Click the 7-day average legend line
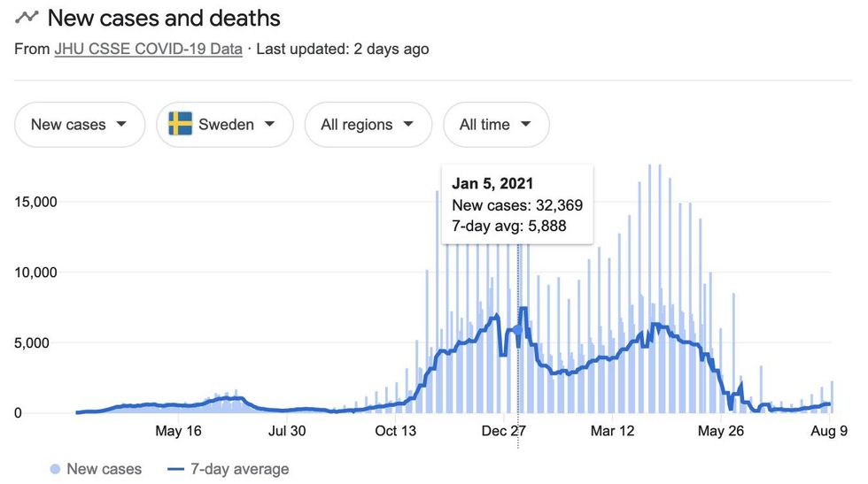 coord(174,469)
